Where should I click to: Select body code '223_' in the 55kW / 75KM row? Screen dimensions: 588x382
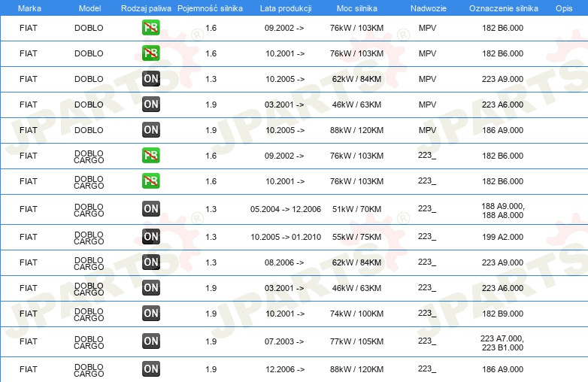(427, 237)
